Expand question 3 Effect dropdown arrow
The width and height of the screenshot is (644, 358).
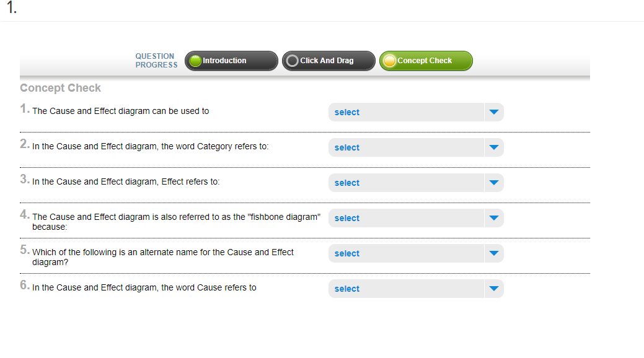coord(494,183)
